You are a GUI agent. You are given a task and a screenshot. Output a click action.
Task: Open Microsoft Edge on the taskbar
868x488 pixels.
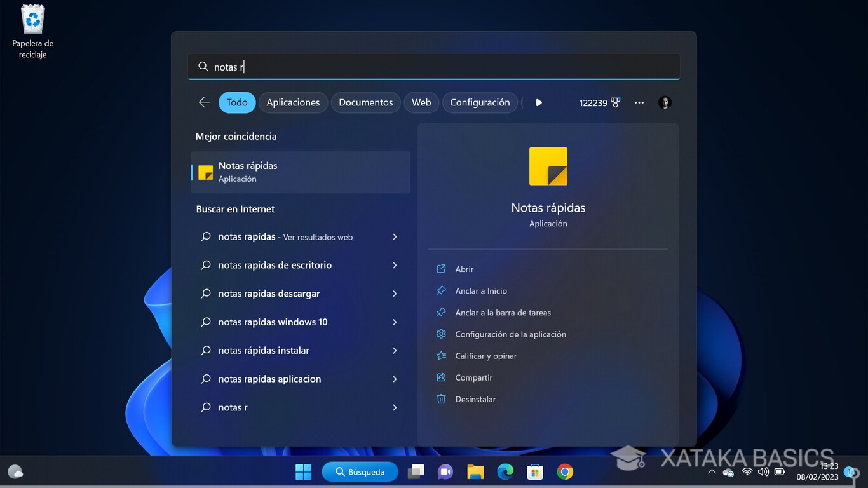tap(505, 471)
